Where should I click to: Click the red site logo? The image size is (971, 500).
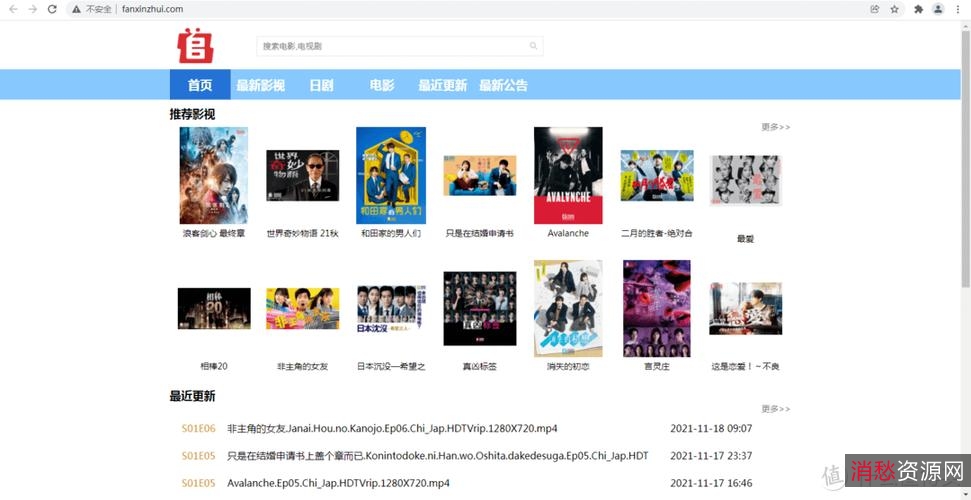click(196, 45)
